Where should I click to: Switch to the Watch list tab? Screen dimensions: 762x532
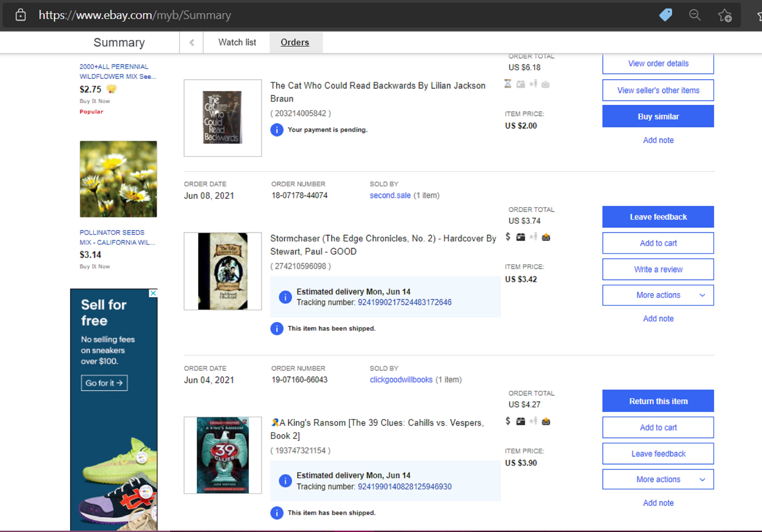click(237, 42)
